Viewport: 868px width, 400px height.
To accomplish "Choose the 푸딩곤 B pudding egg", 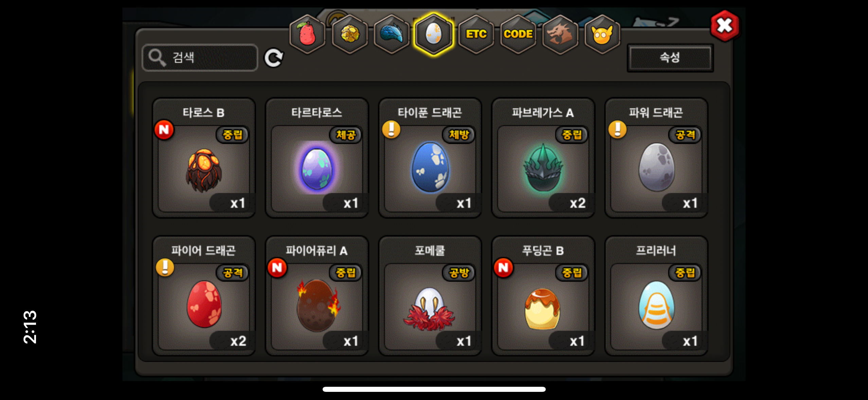I will click(x=543, y=296).
